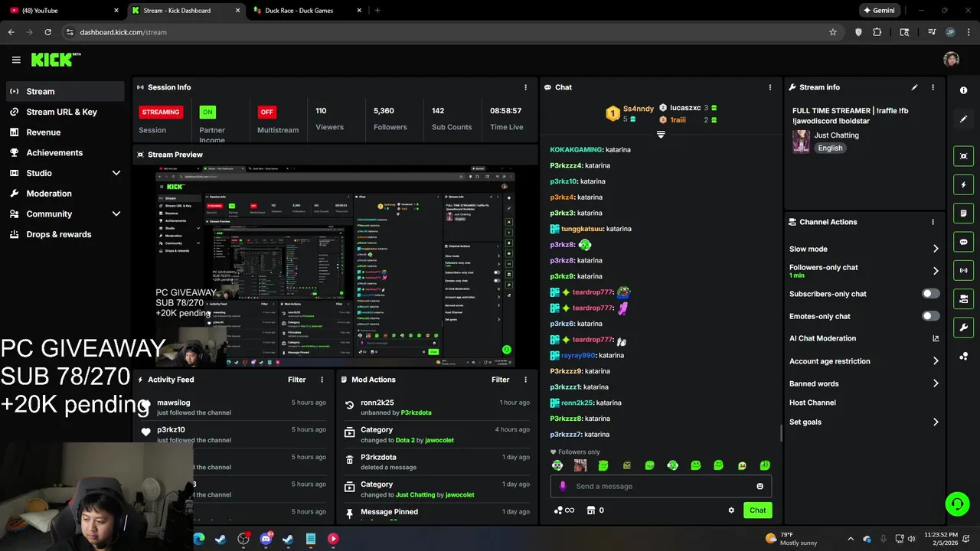The height and width of the screenshot is (551, 980).
Task: Click the broadcast signal icon in right rail
Action: coord(964,270)
